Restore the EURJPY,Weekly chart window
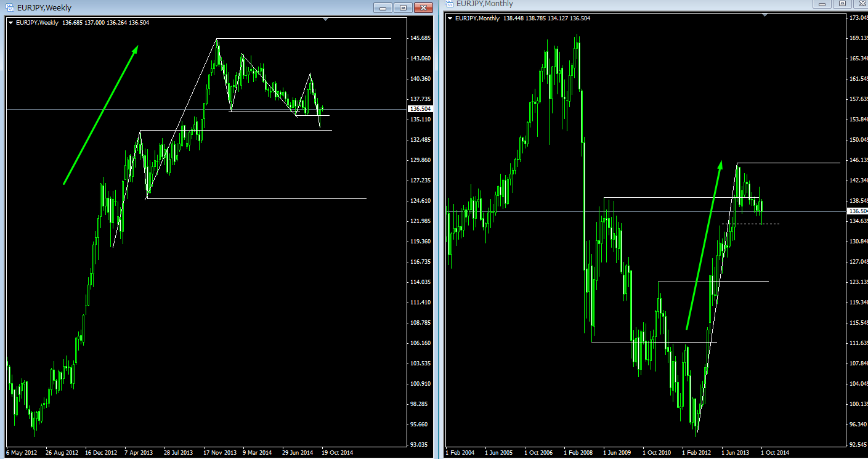868x459 pixels. click(x=403, y=7)
